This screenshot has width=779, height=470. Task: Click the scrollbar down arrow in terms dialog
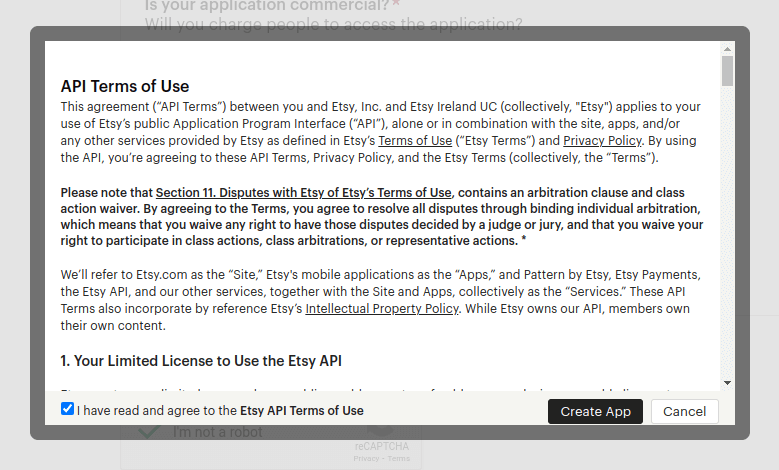[x=727, y=383]
